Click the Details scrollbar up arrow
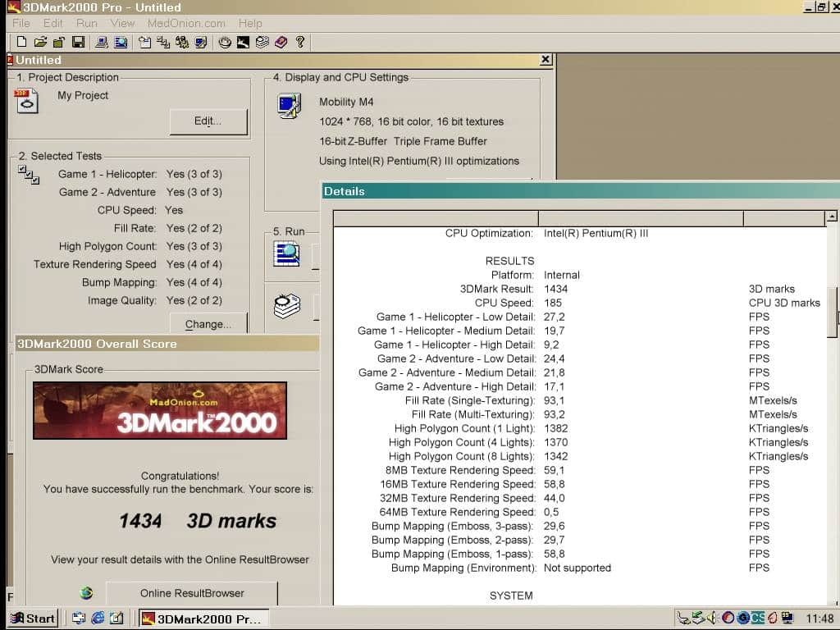This screenshot has height=630, width=840. 832,217
